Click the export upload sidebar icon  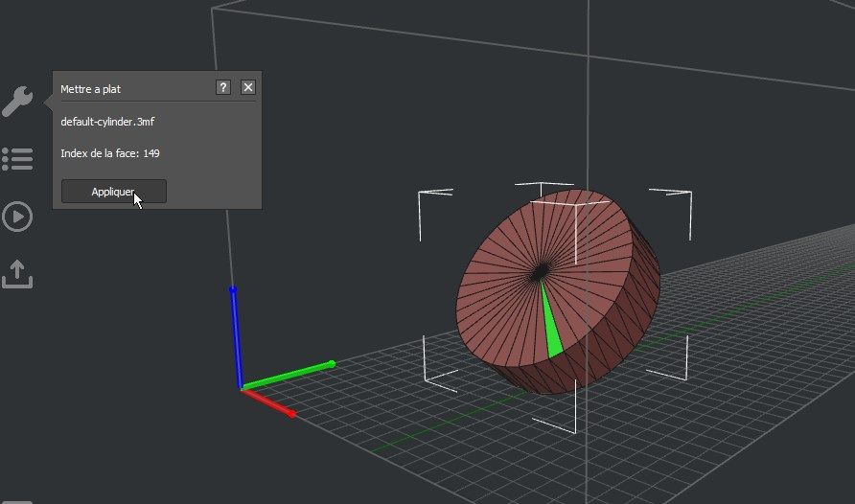[x=17, y=274]
